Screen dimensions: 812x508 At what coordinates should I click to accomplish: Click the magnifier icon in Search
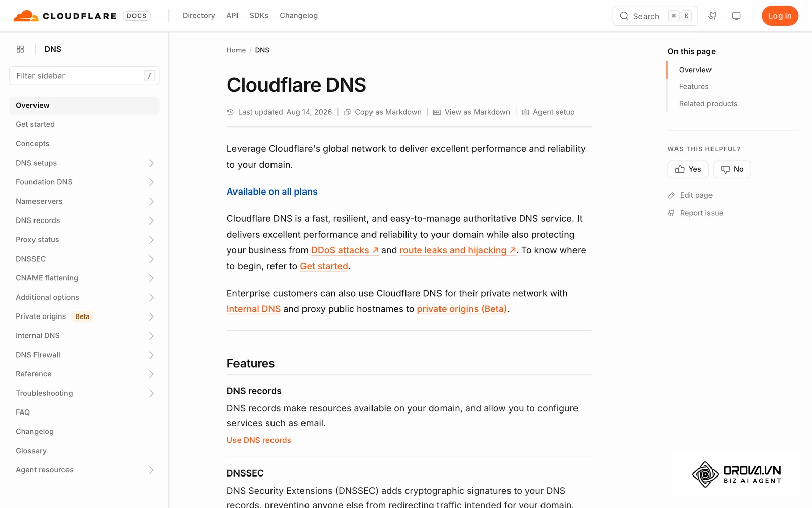(624, 16)
